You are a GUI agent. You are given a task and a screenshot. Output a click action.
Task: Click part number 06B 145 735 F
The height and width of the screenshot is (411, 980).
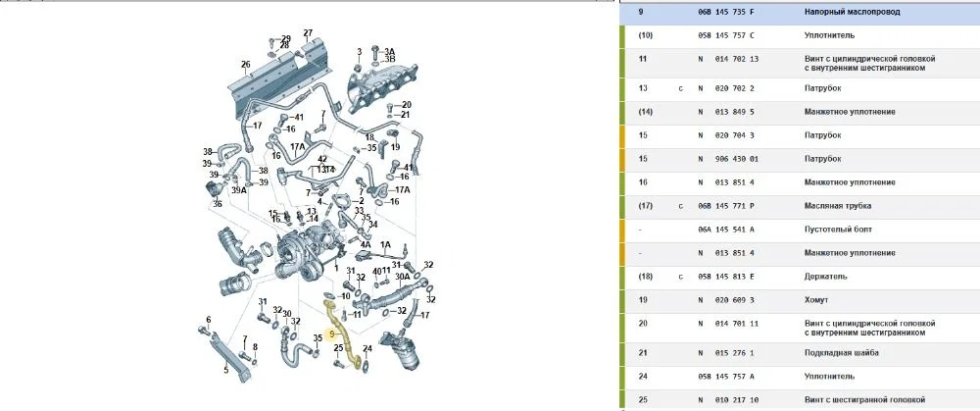727,12
